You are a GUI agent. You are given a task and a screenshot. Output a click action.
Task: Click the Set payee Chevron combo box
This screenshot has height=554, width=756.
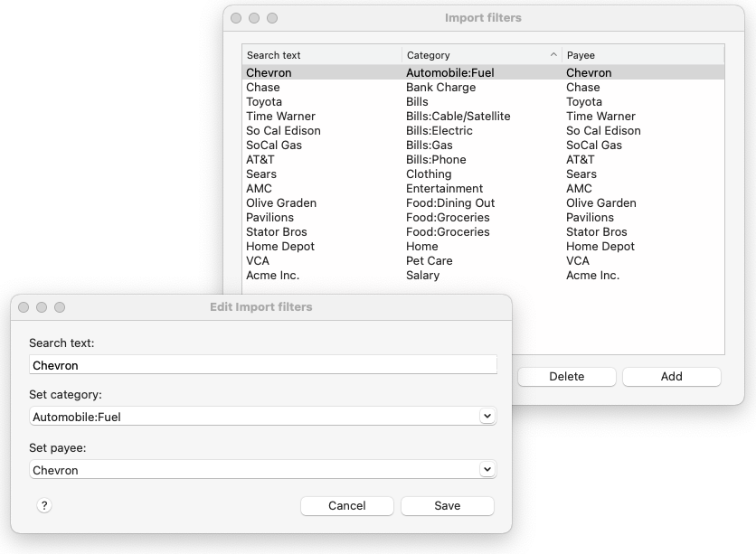click(263, 470)
